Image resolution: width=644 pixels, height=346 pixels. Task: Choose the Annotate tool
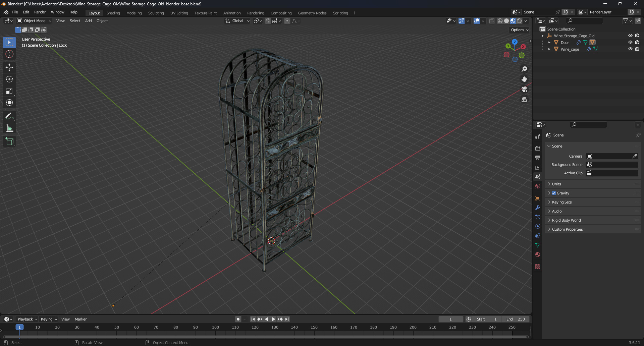click(9, 116)
